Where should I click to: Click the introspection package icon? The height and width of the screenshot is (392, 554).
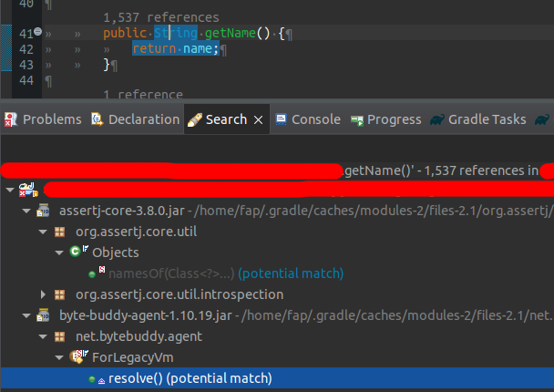coord(60,294)
